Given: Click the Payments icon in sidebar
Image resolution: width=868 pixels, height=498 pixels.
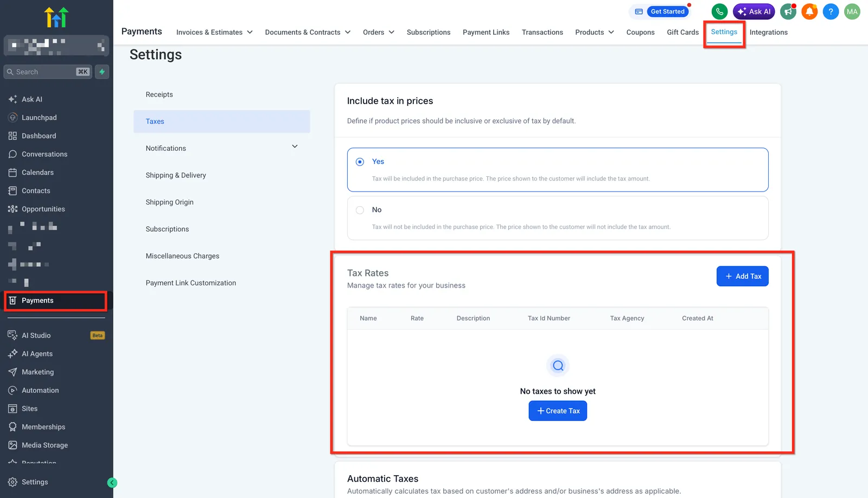Looking at the screenshot, I should pos(12,301).
